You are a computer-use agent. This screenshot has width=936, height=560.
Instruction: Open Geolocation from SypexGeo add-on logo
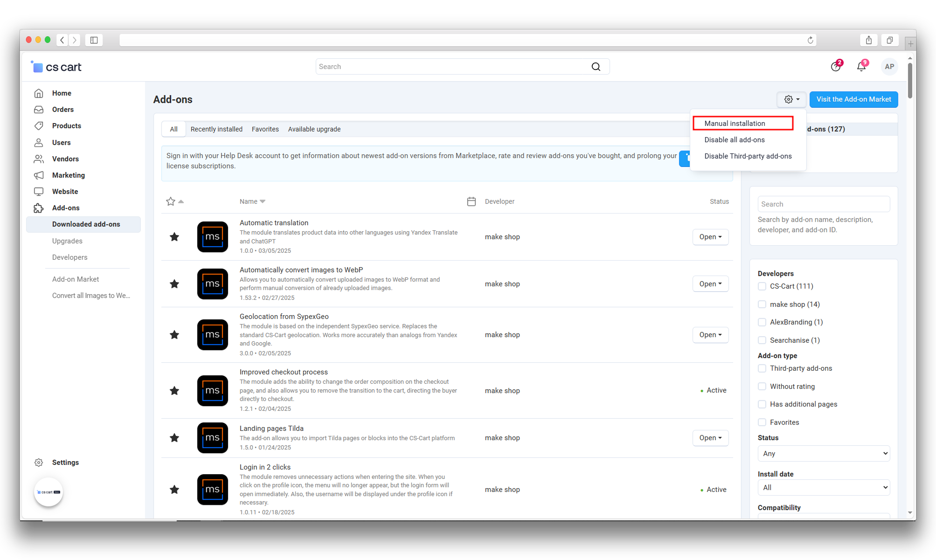212,335
